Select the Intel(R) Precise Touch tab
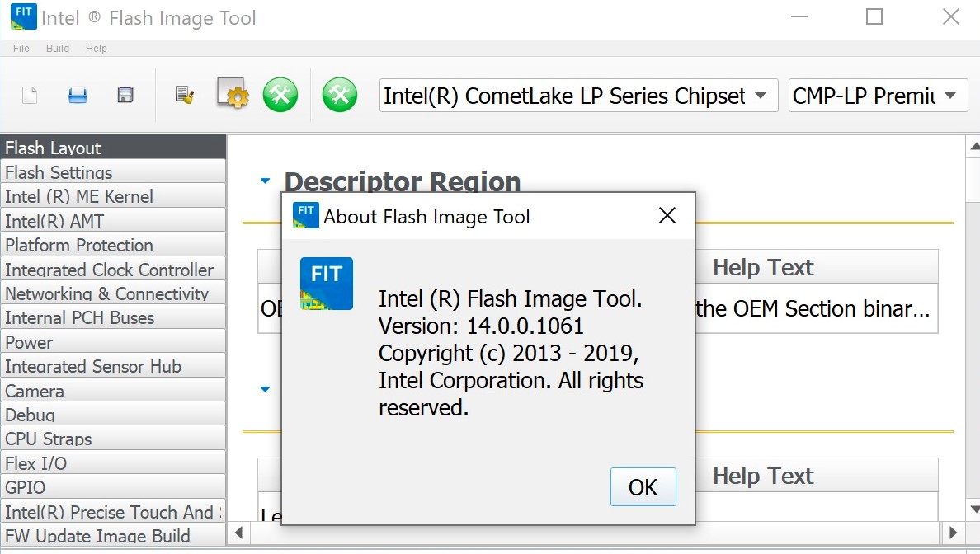The height and width of the screenshot is (554, 980). [x=112, y=511]
